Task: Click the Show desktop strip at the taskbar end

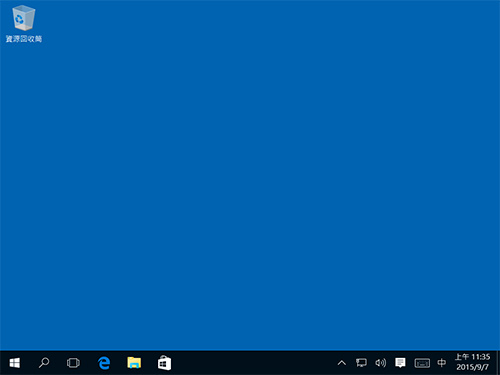Action: (x=498, y=363)
